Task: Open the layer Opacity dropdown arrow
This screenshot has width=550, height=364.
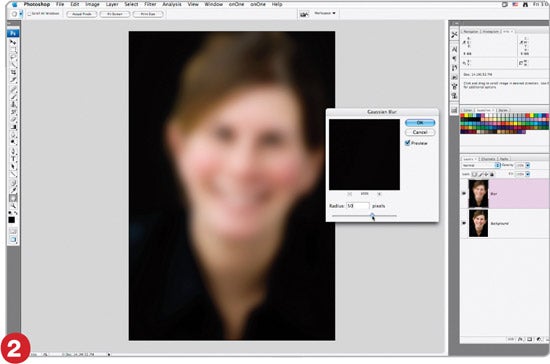Action: 528,165
